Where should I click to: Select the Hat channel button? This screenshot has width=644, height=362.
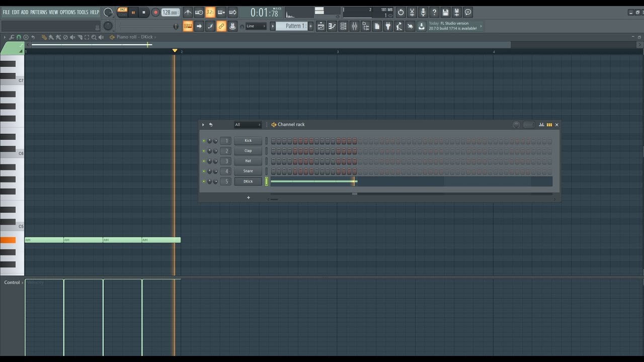click(248, 161)
